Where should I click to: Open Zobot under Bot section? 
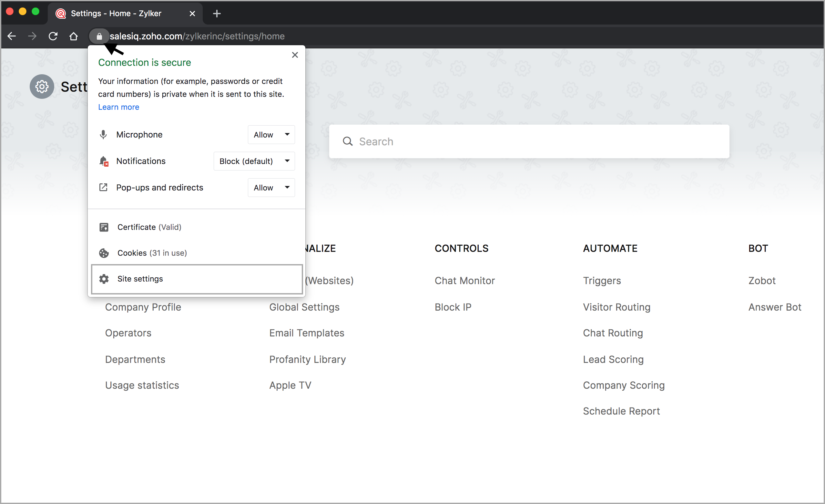761,281
